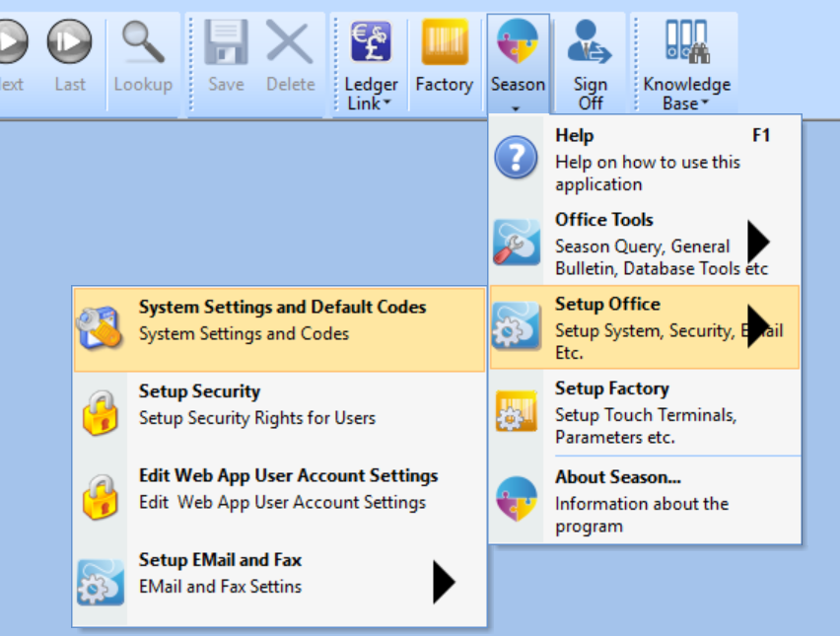
Task: Open Edit Web App User Account Settings
Action: point(279,498)
